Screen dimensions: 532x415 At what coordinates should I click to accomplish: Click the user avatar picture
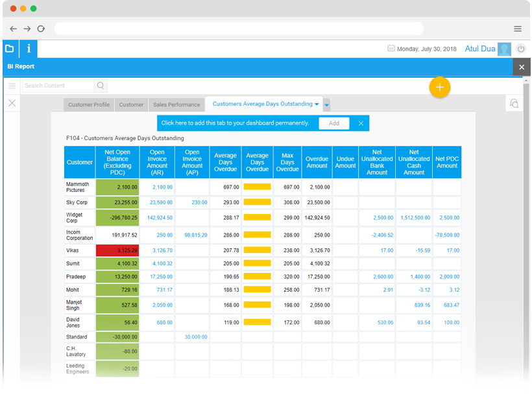(x=504, y=49)
